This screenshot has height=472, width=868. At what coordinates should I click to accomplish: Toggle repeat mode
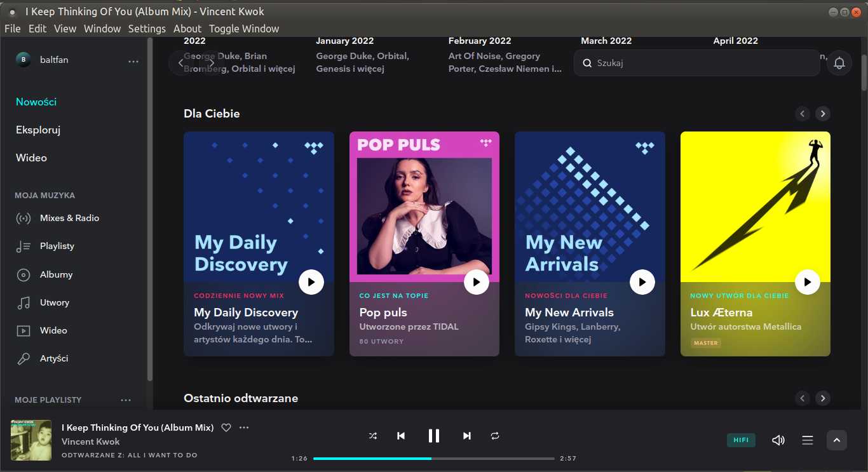495,436
